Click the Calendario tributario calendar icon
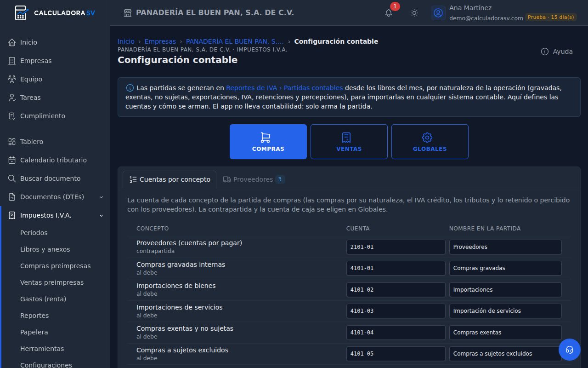Screen dimensions: 588x368 click(12, 160)
